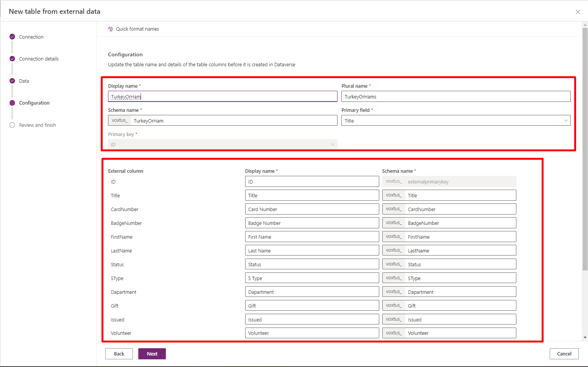The image size is (588, 367).
Task: Go to the Connection details step
Action: (x=39, y=59)
